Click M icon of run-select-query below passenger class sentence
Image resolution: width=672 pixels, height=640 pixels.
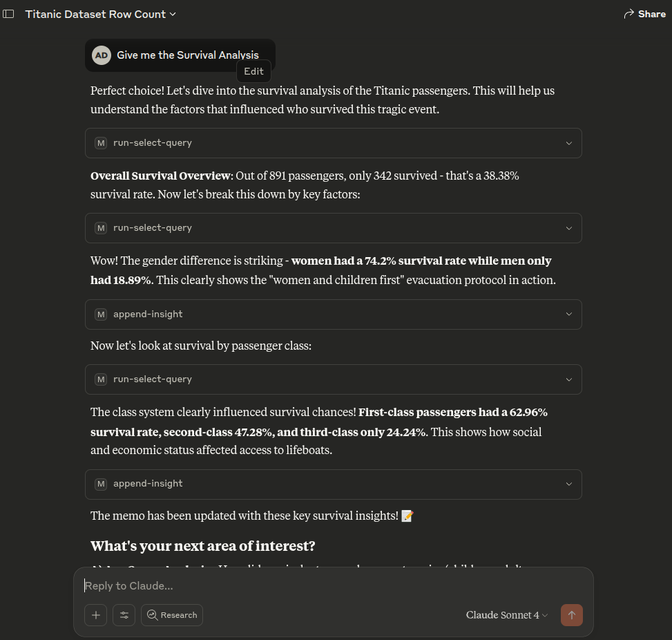[101, 379]
